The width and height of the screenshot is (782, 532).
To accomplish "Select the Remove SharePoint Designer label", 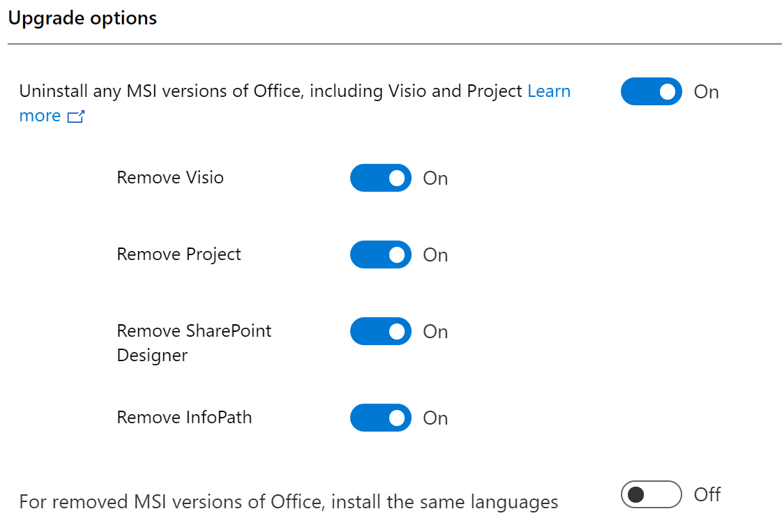I will pos(194,343).
